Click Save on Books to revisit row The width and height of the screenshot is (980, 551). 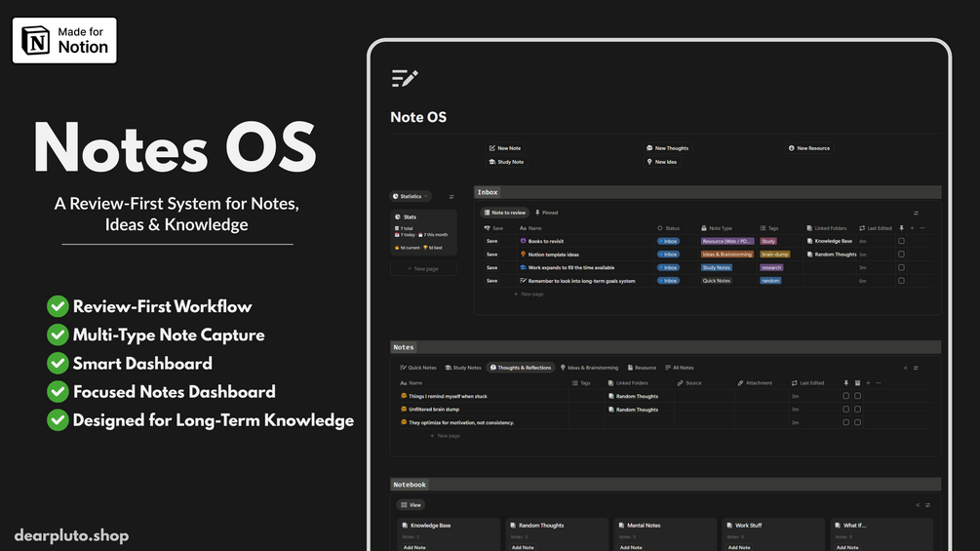(x=492, y=241)
